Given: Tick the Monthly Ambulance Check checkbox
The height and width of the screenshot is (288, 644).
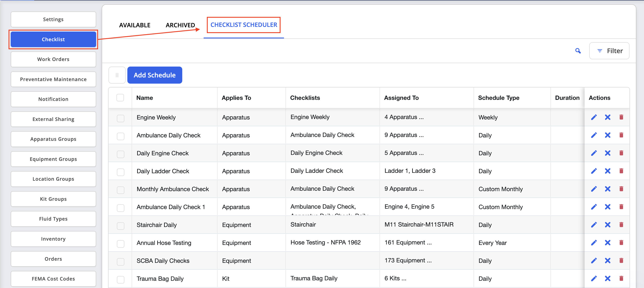Looking at the screenshot, I should (x=121, y=190).
